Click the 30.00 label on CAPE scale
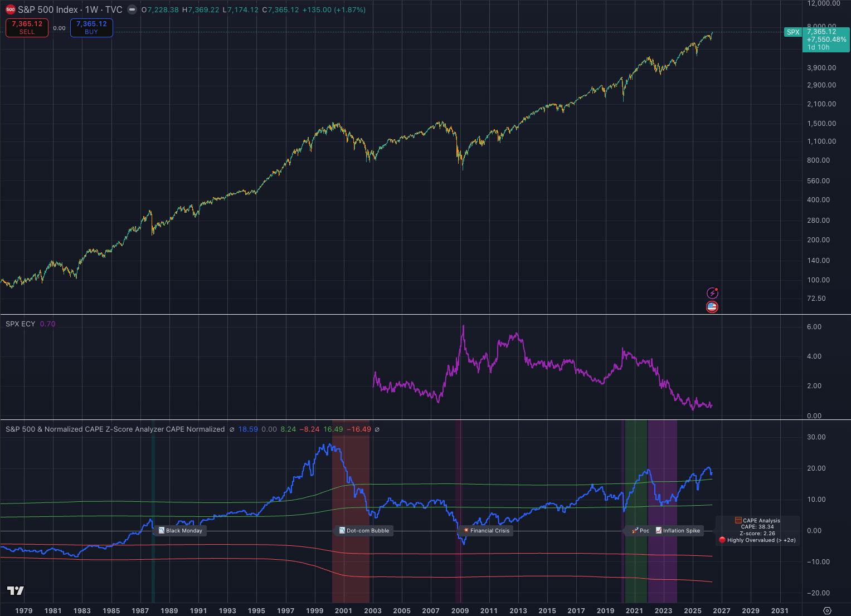Screen dimensions: 851x616 816,437
